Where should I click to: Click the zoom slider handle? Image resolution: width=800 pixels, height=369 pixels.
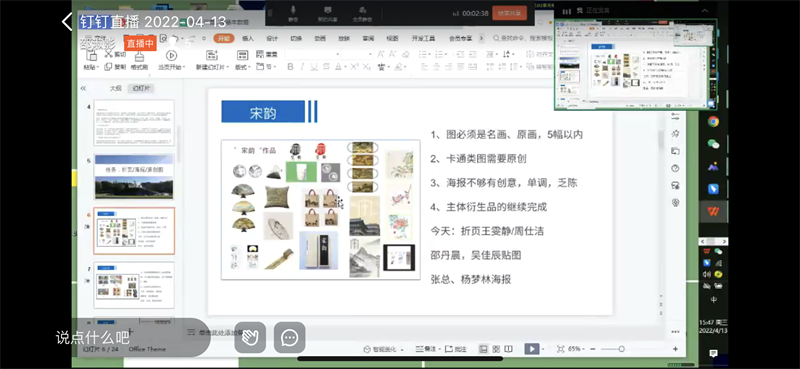coord(621,349)
